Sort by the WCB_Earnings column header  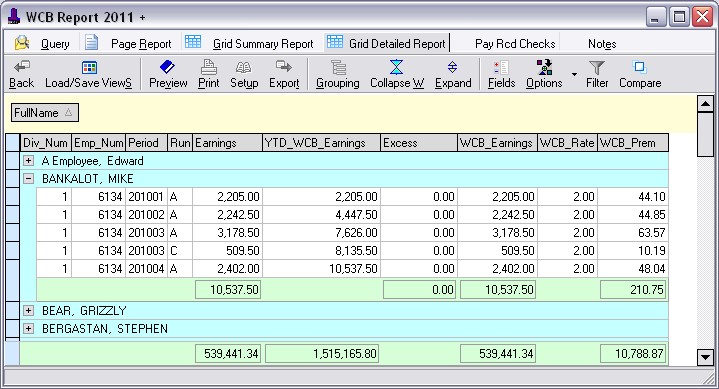[x=498, y=143]
